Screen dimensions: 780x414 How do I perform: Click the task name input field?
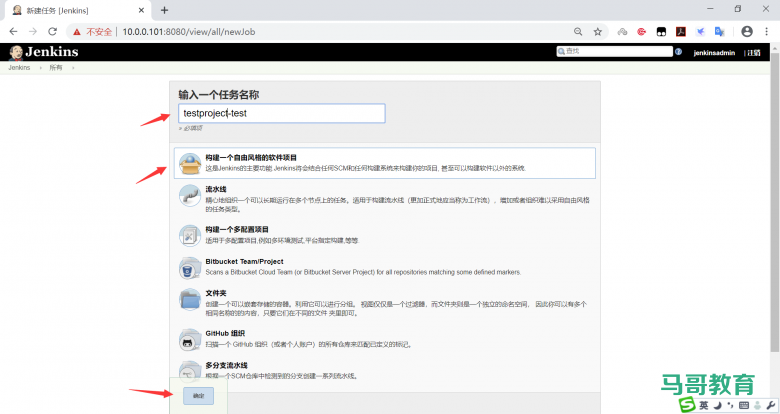(282, 113)
